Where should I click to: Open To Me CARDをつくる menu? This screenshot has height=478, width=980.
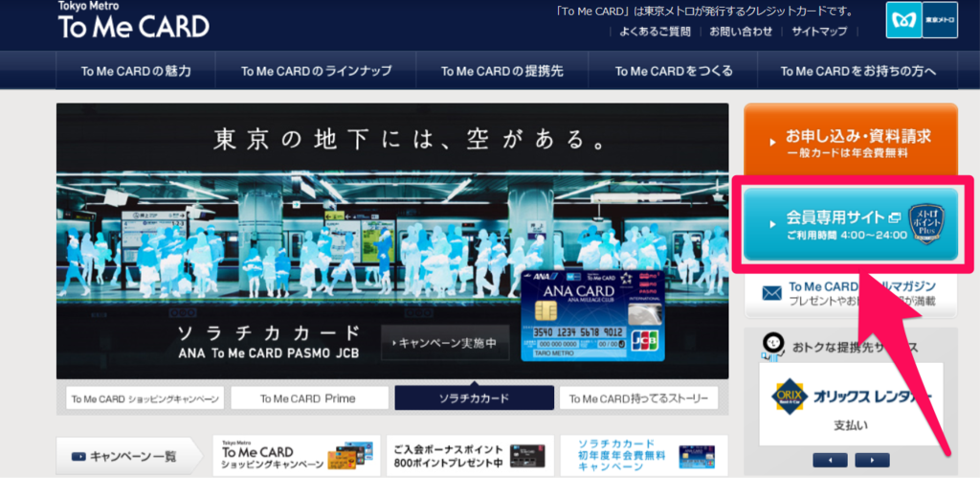[x=673, y=71]
